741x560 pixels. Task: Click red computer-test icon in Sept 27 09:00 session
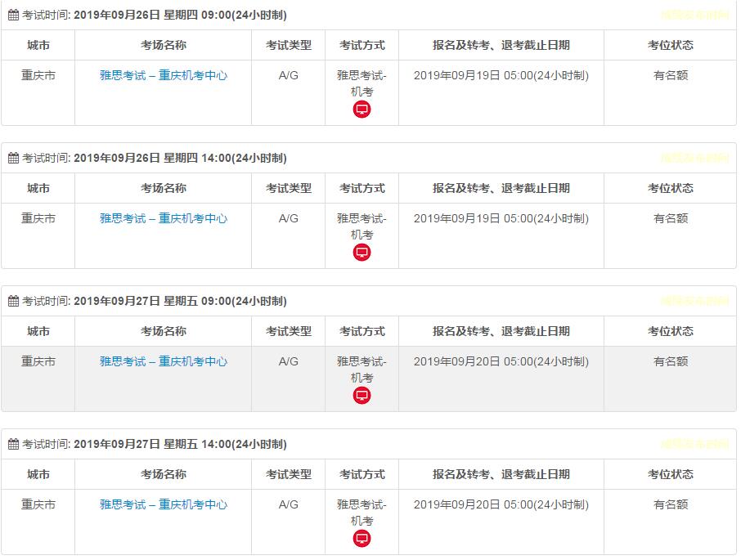[362, 396]
